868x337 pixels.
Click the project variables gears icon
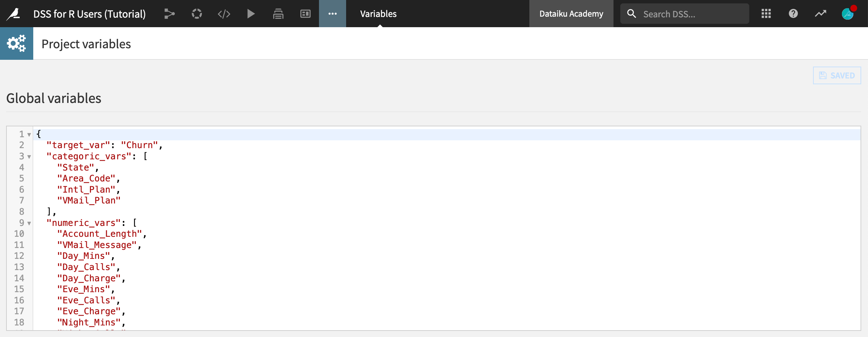[x=17, y=43]
